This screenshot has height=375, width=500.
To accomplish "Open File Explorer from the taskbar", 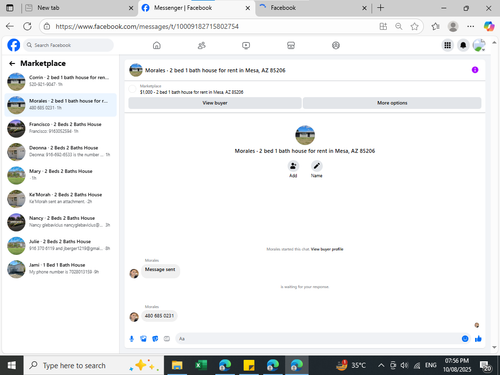I will tap(177, 365).
